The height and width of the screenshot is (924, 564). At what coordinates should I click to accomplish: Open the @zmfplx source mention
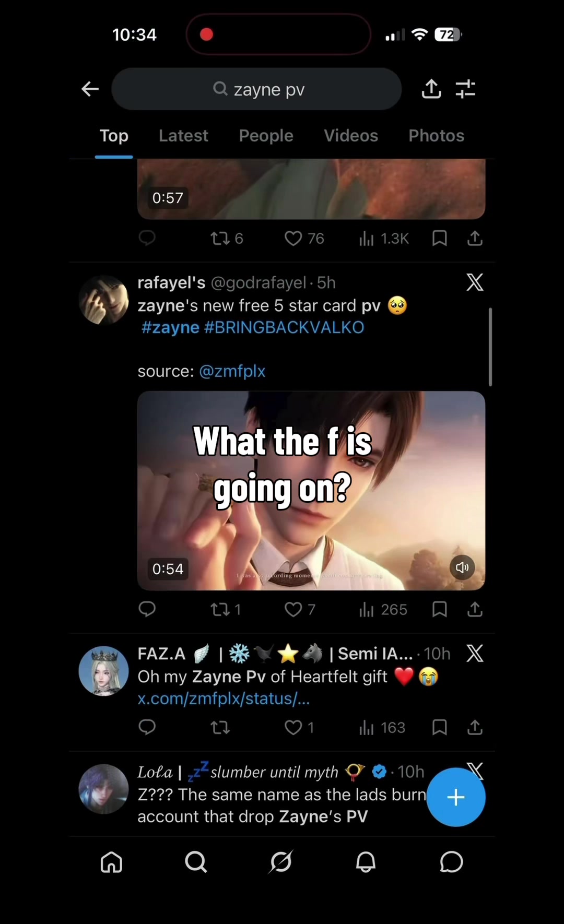(x=232, y=371)
